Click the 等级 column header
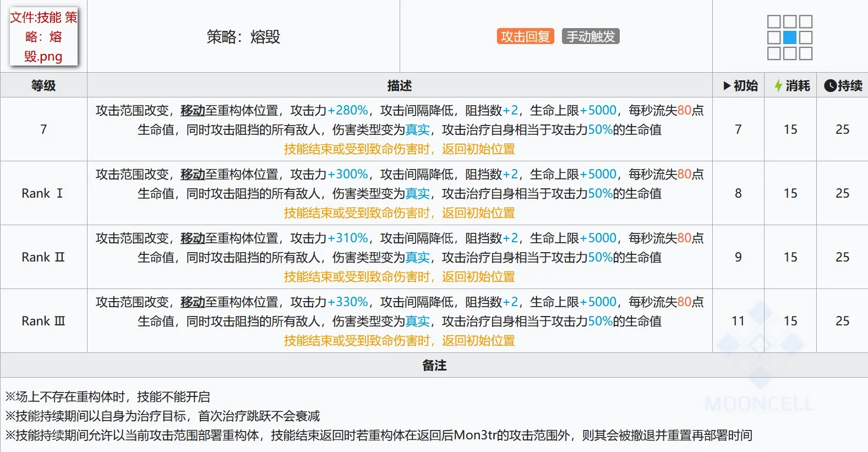868x452 pixels. [43, 86]
